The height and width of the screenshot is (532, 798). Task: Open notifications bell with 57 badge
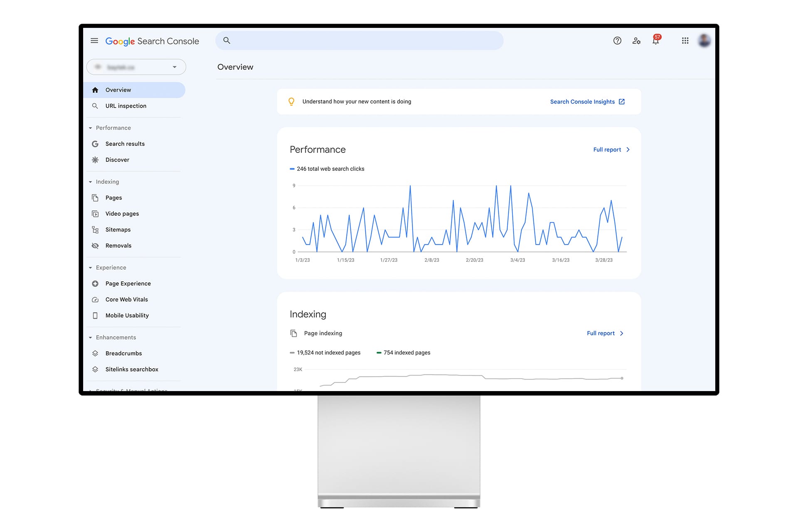coord(656,40)
